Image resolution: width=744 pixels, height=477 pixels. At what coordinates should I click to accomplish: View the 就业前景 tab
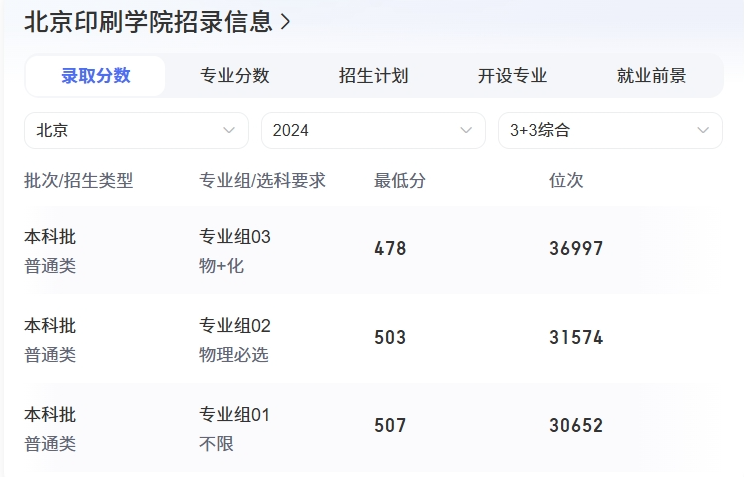click(x=651, y=76)
